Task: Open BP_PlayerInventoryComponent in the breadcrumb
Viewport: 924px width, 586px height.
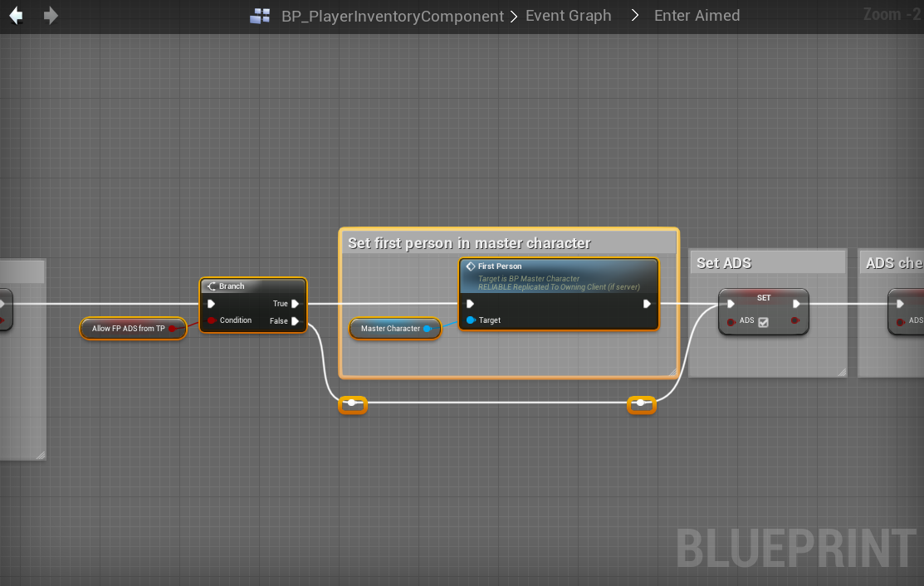Action: click(x=393, y=16)
